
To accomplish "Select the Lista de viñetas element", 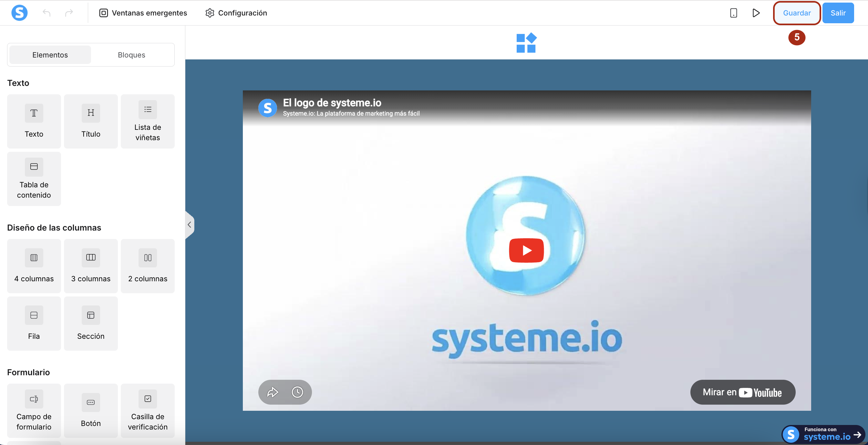I will [x=148, y=121].
